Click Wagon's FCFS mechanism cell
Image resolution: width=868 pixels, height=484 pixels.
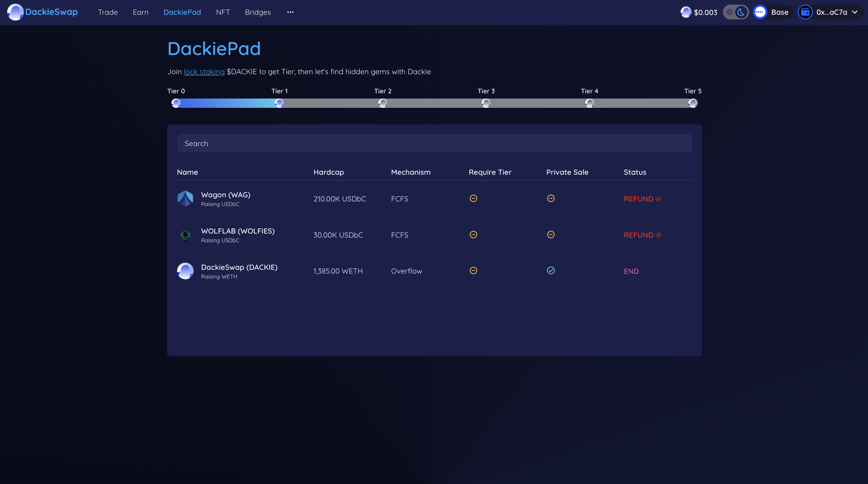coord(400,199)
